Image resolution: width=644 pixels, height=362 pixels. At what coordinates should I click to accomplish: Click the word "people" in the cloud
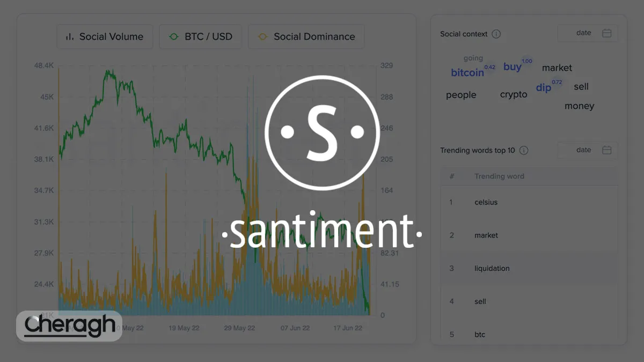(x=461, y=95)
